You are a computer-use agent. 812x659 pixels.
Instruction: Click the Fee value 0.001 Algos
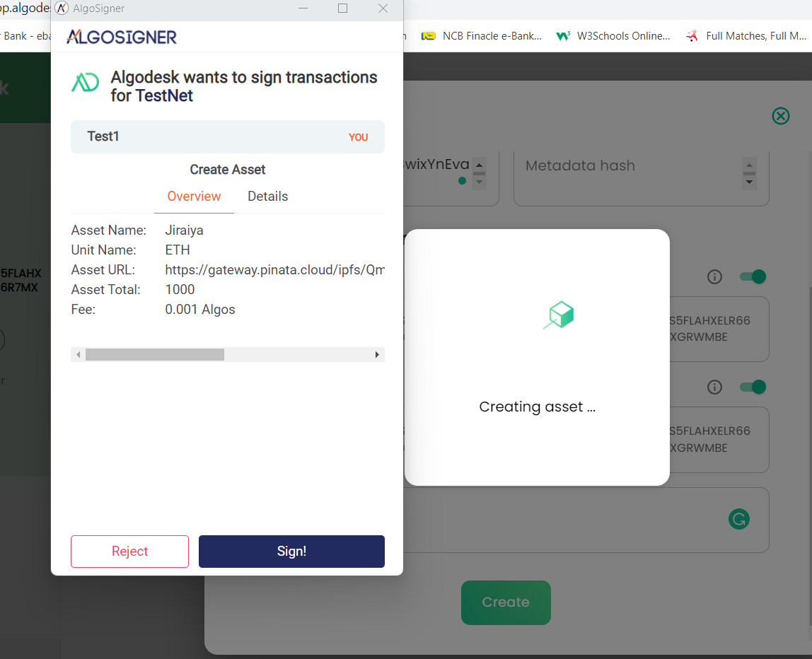coord(200,310)
